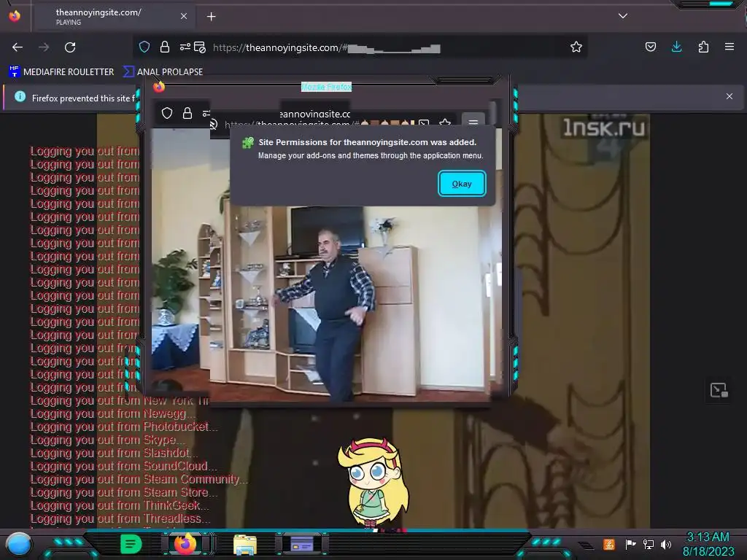This screenshot has height=560, width=747.
Task: Click the padlock site info icon in main window
Action: pos(165,47)
